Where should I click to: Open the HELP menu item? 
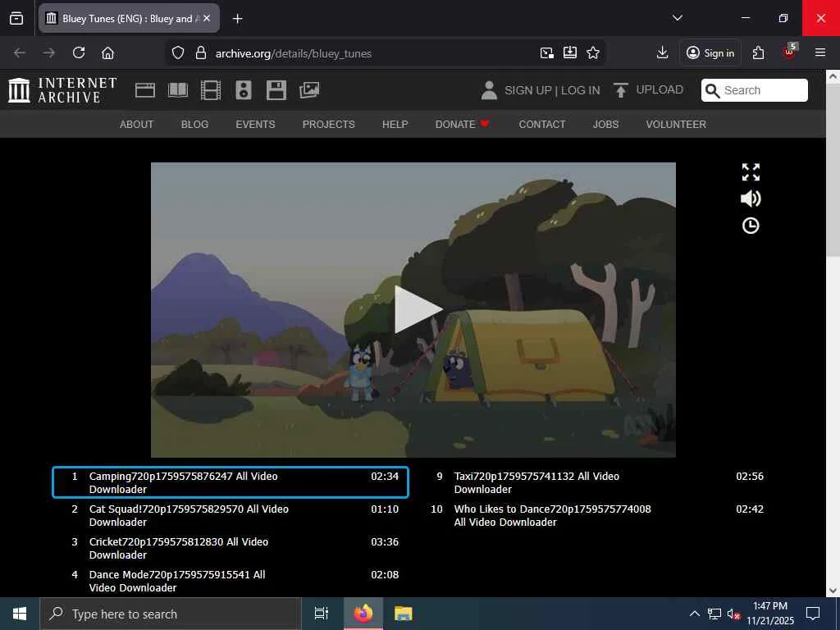click(395, 125)
